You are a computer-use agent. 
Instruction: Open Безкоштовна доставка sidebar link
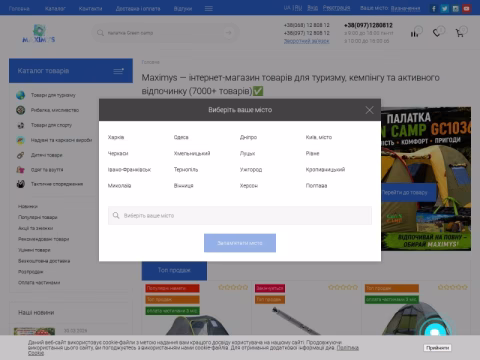click(44, 261)
